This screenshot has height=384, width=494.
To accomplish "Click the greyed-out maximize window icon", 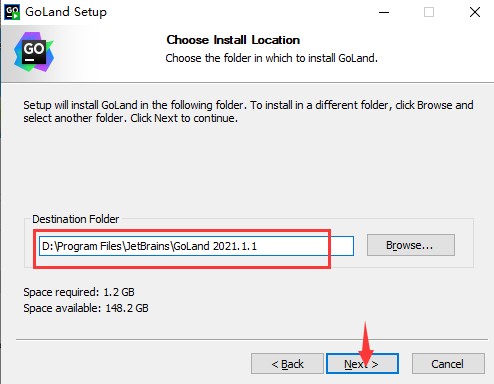I will 429,12.
